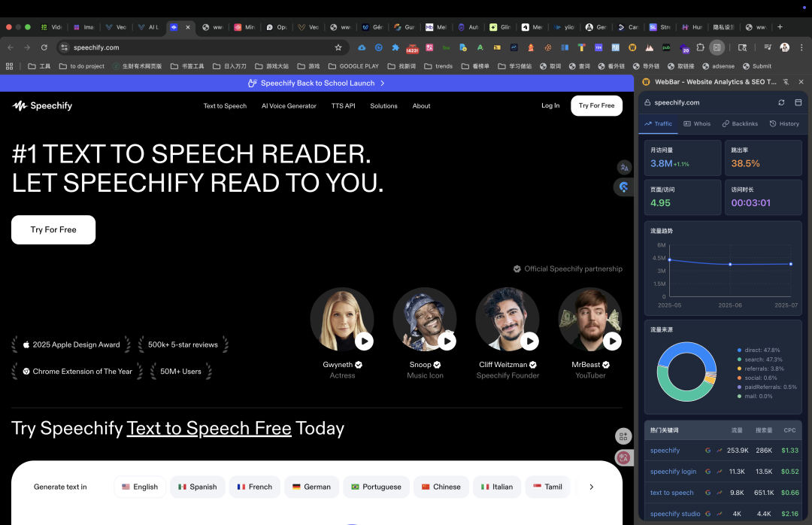Image resolution: width=812 pixels, height=525 pixels.
Task: Open the trends bookmarks folder
Action: (x=438, y=66)
